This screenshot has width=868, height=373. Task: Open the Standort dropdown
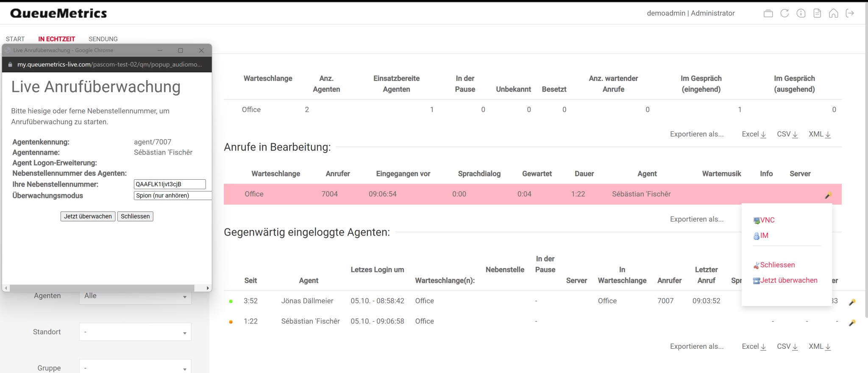point(135,332)
